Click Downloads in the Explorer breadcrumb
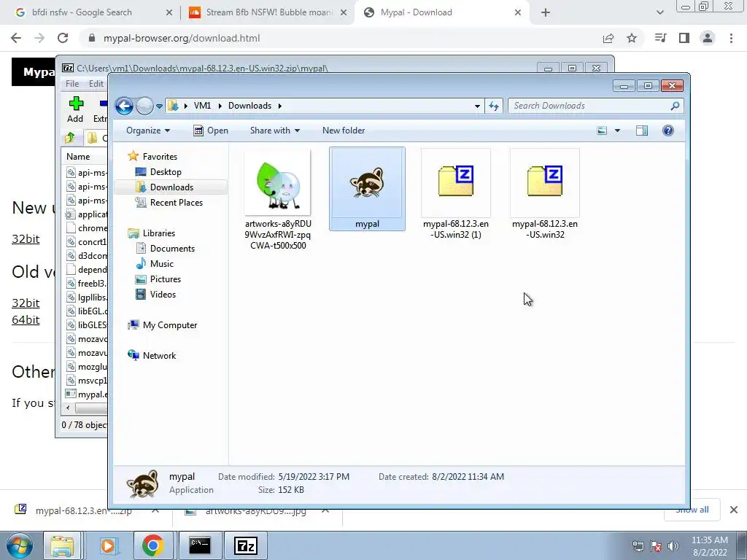The width and height of the screenshot is (747, 560). tap(249, 106)
